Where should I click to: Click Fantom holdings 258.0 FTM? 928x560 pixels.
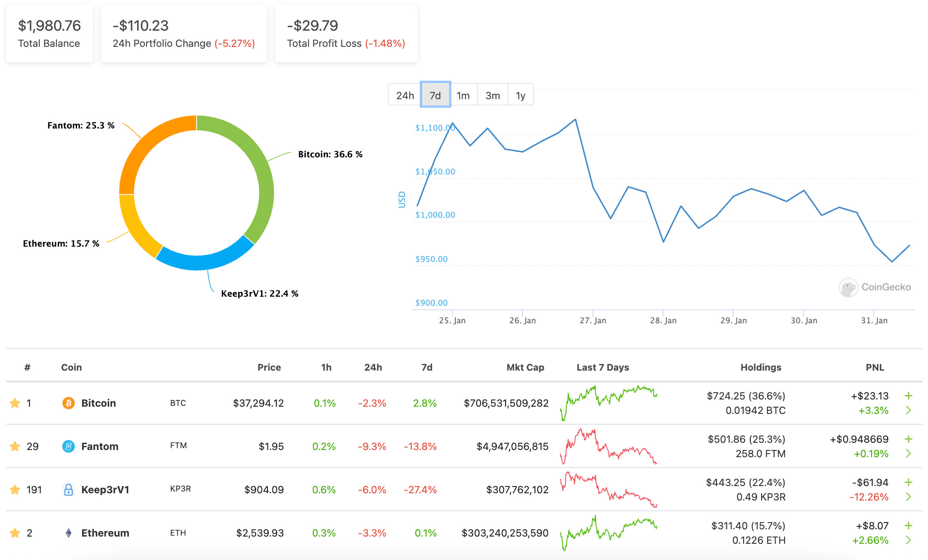pos(761,454)
